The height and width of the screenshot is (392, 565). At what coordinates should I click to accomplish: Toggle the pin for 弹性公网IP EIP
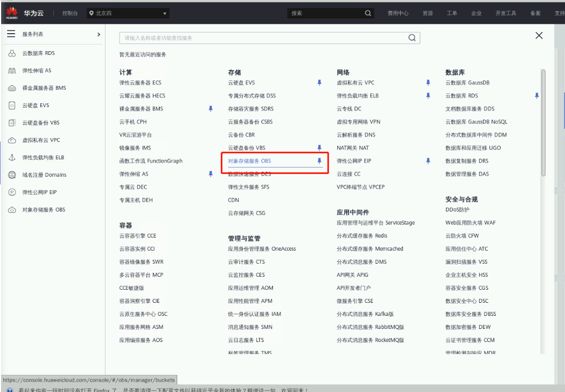[428, 161]
